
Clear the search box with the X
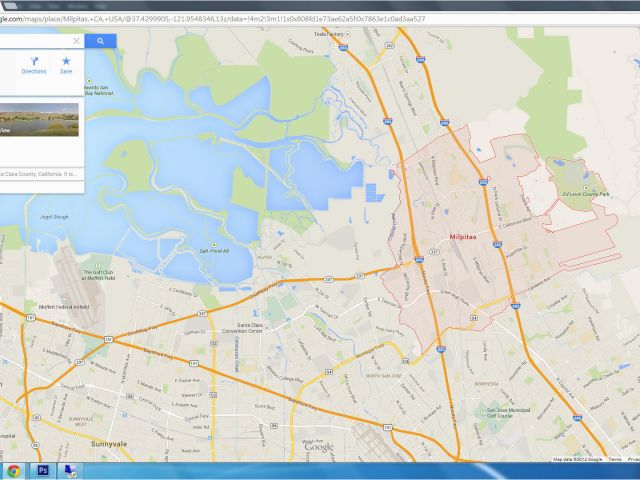(76, 41)
